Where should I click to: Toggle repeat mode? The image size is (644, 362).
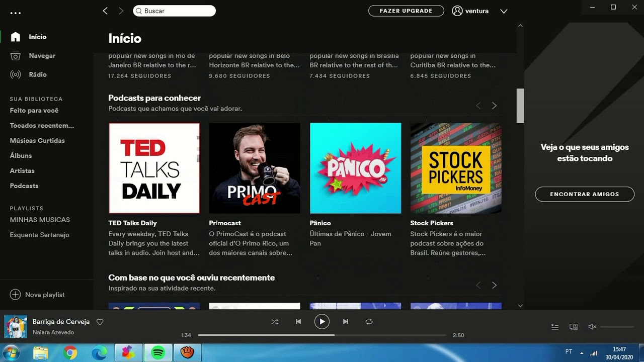click(369, 322)
